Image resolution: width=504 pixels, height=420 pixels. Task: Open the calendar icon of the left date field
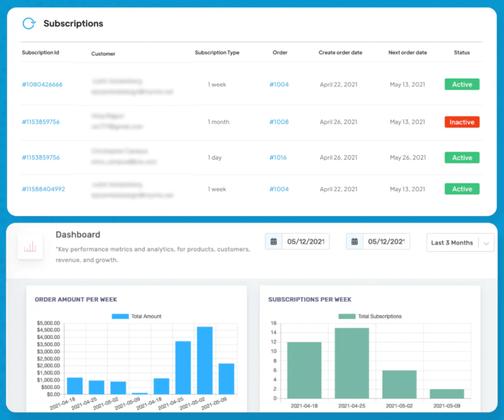274,241
